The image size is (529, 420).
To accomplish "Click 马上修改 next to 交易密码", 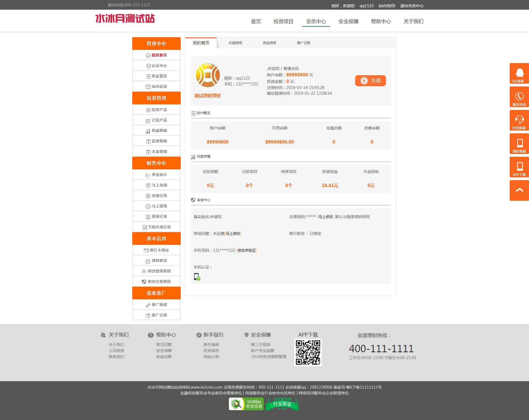I will 326,217.
